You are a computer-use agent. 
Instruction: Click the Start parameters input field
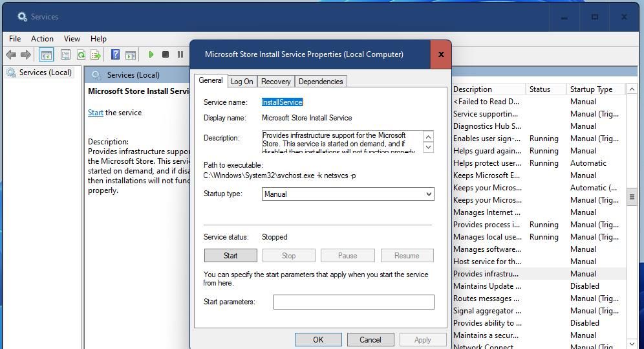pos(354,302)
